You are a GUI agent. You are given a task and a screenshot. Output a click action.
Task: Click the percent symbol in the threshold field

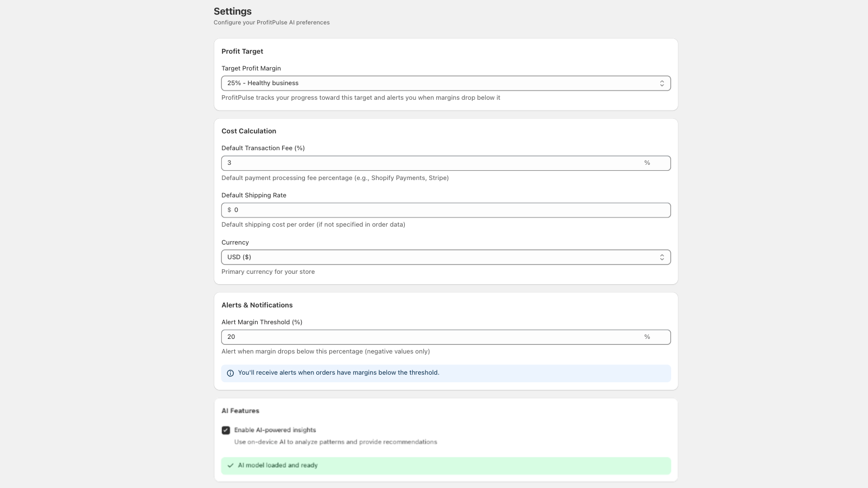click(x=647, y=337)
